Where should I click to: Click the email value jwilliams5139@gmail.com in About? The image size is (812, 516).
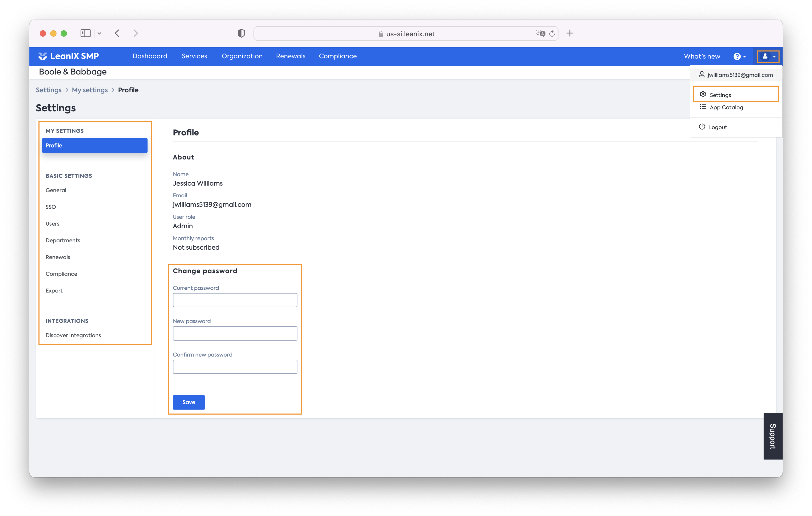[212, 205]
